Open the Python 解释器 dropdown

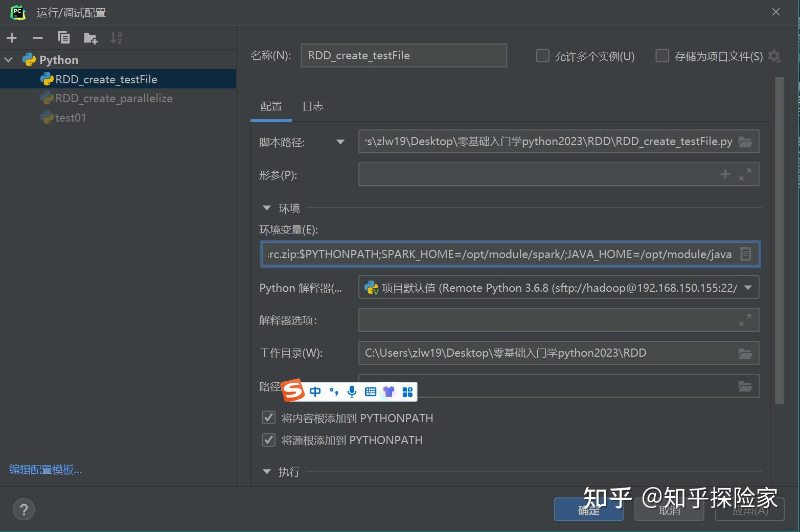747,287
